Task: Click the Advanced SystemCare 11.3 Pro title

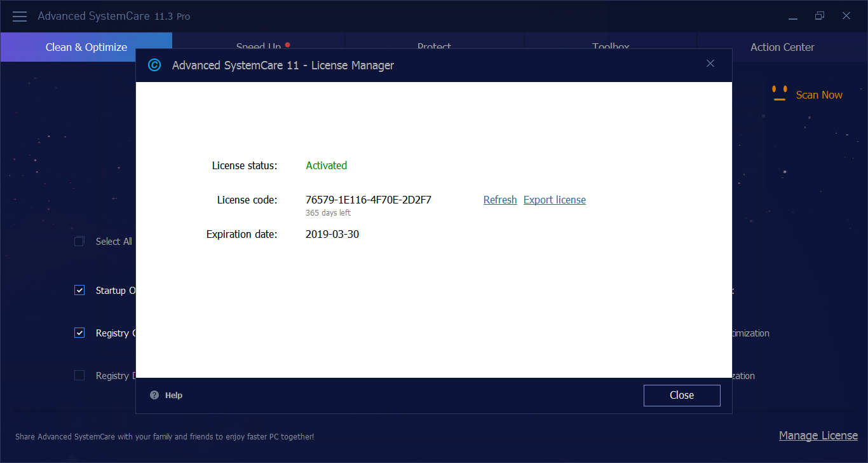Action: click(114, 16)
